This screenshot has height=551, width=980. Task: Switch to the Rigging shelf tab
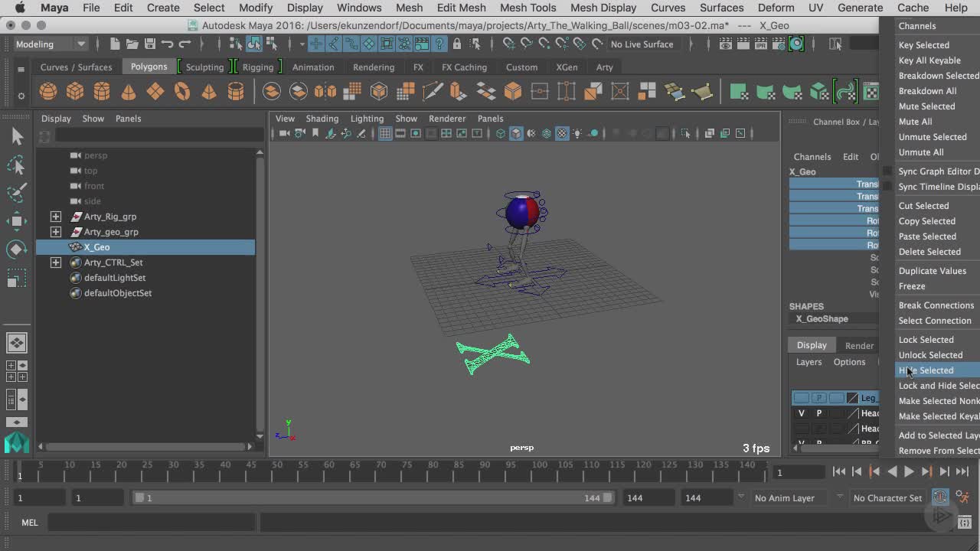tap(257, 67)
